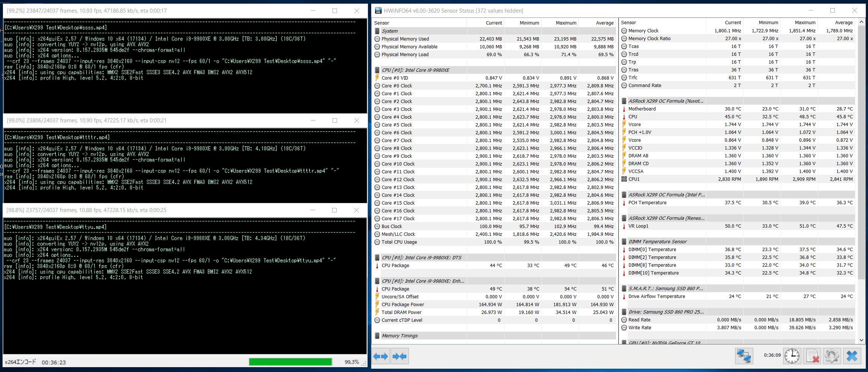The image size is (868, 372).
Task: Click the logging file icon with red X
Action: coord(812,356)
